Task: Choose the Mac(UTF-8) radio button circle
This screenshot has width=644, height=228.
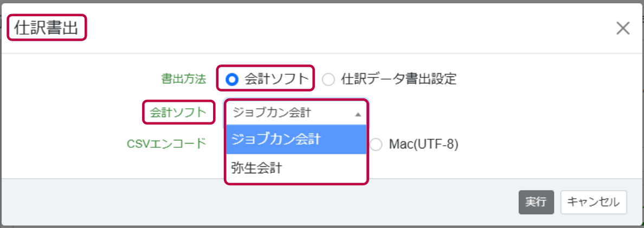Action: point(376,144)
